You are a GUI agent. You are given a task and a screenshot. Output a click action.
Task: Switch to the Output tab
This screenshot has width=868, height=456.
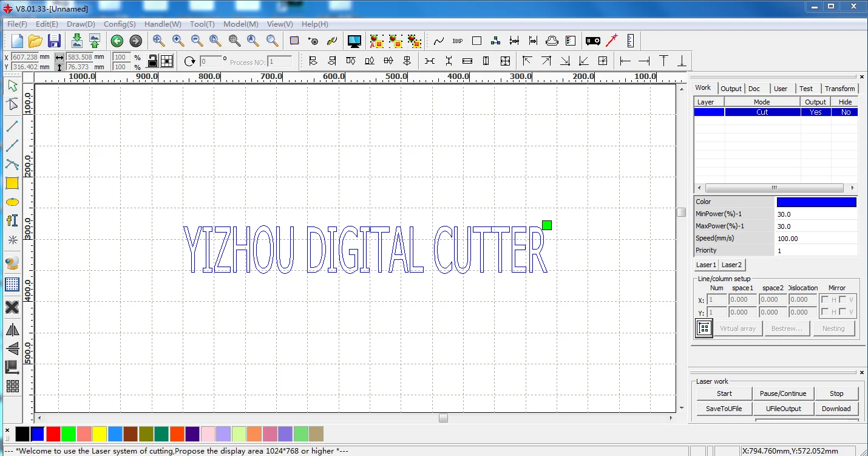731,89
